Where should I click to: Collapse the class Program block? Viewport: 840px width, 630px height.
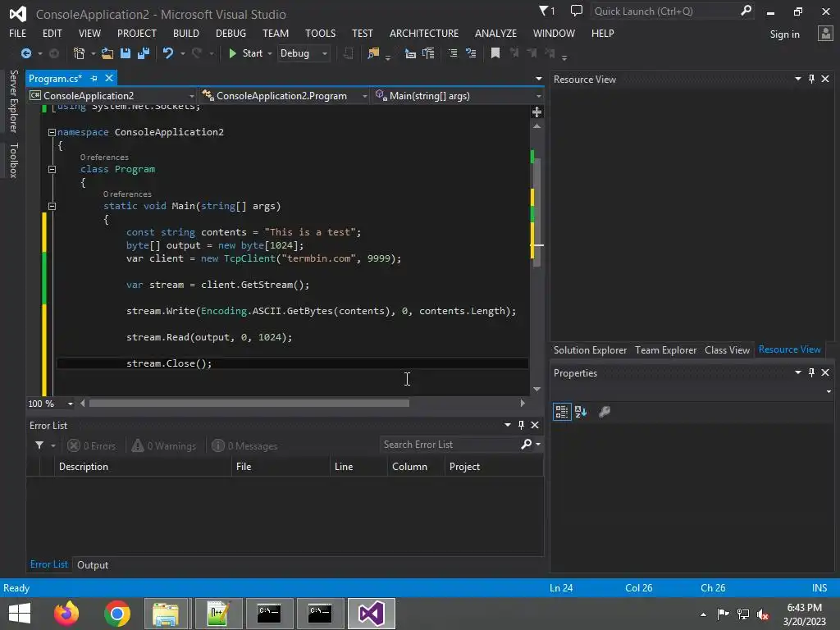click(x=52, y=169)
